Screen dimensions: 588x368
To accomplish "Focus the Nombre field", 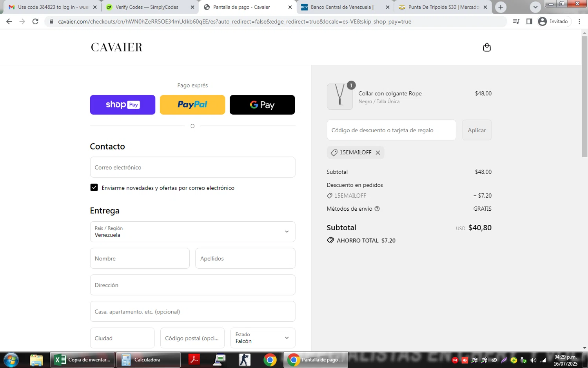I will pyautogui.click(x=140, y=258).
